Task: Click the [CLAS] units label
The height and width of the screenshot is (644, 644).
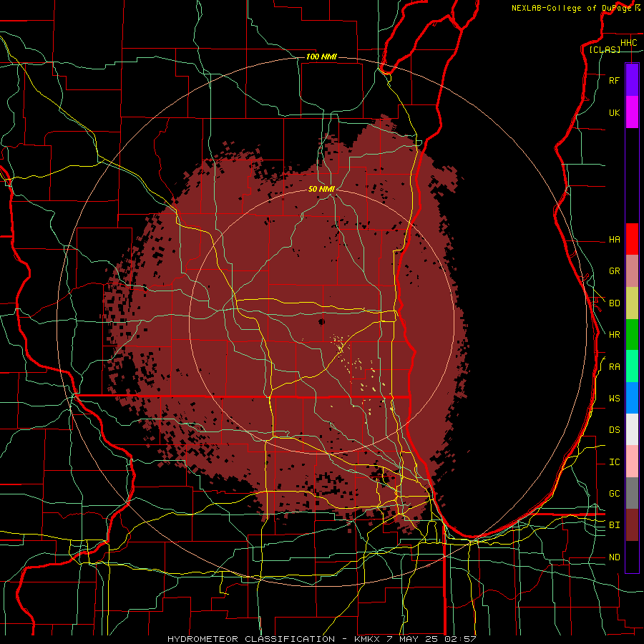Action: 605,49
